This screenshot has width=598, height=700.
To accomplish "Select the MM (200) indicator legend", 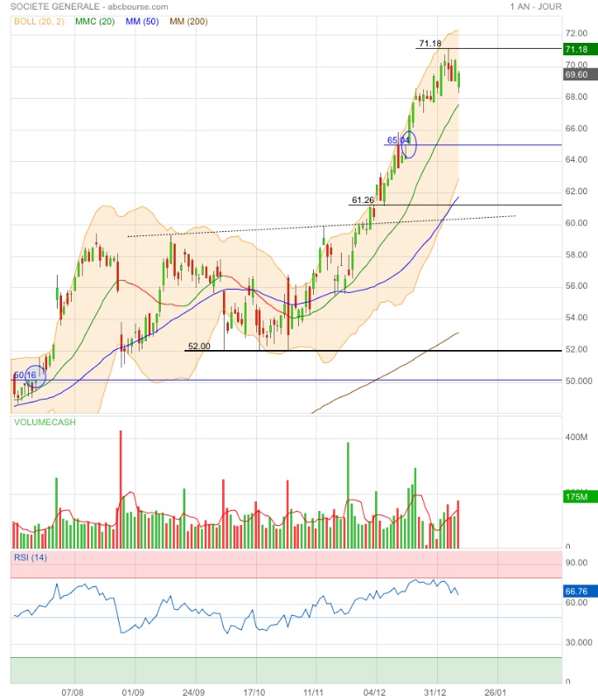I will [x=189, y=21].
